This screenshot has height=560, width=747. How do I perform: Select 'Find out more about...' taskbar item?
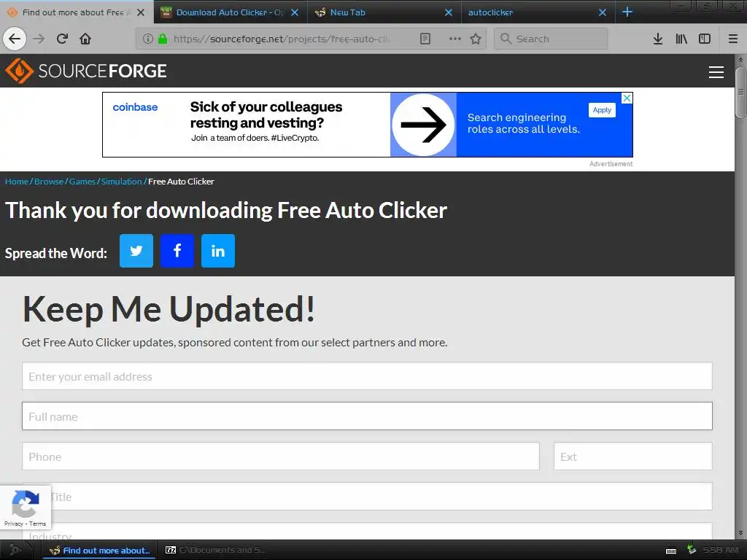tap(99, 551)
